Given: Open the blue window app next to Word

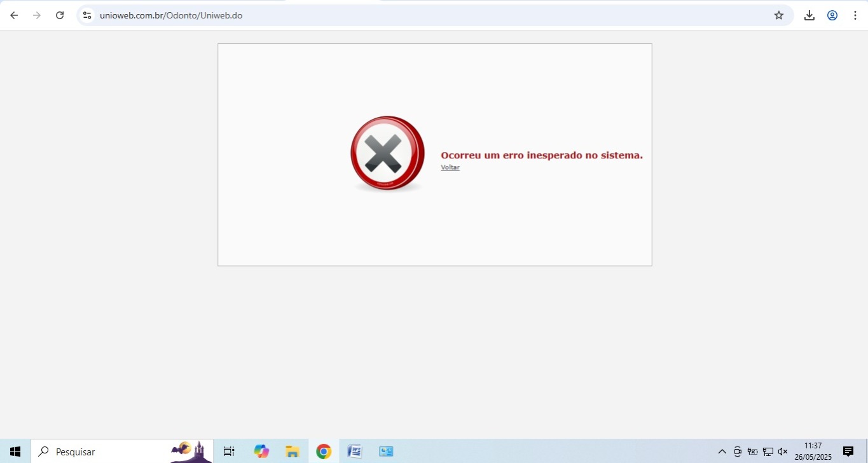Looking at the screenshot, I should click(386, 452).
